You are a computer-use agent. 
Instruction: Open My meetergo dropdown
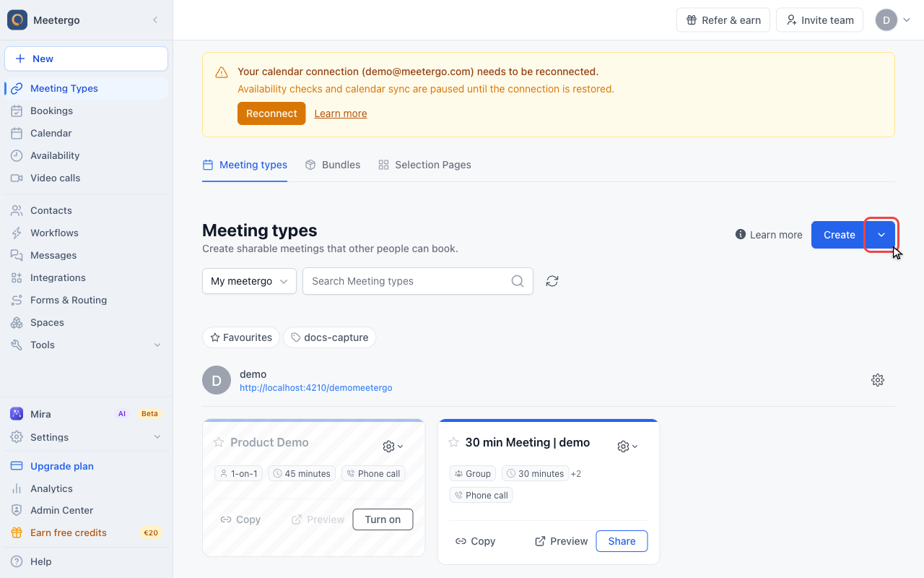click(249, 281)
